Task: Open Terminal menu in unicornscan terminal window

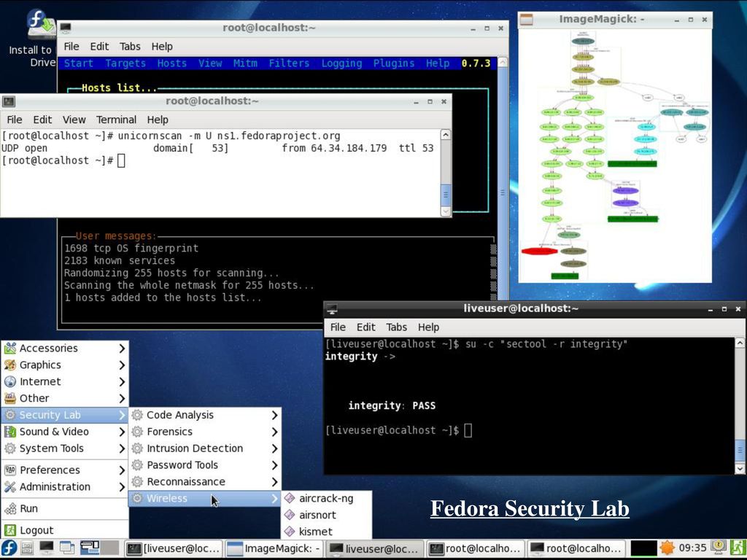Action: click(116, 120)
